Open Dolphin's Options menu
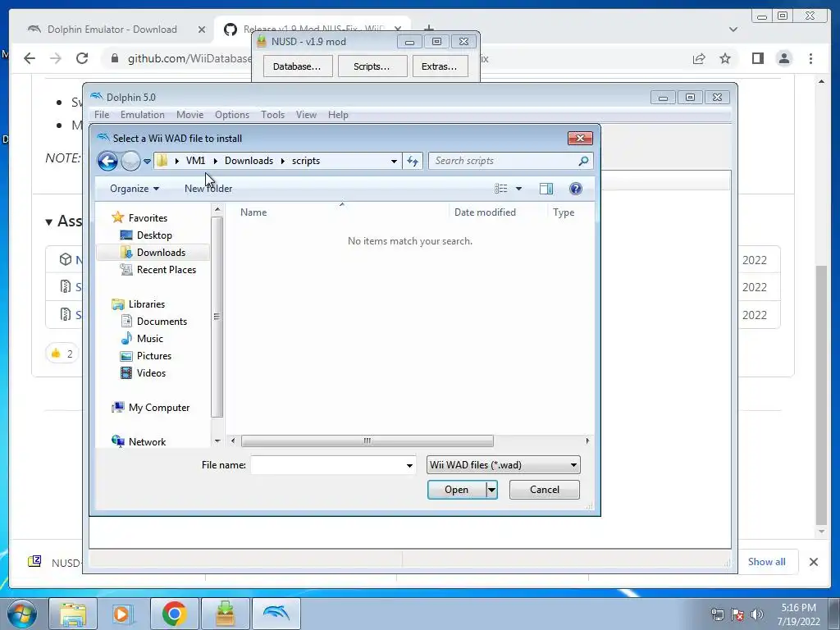Screen dimensions: 840x630 click(232, 115)
